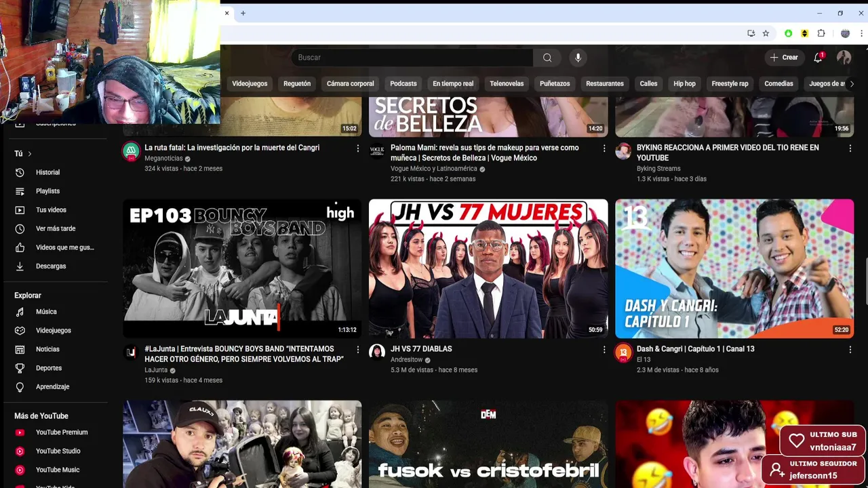Open the Vogue channel avatar
The width and height of the screenshot is (868, 488).
click(x=377, y=151)
